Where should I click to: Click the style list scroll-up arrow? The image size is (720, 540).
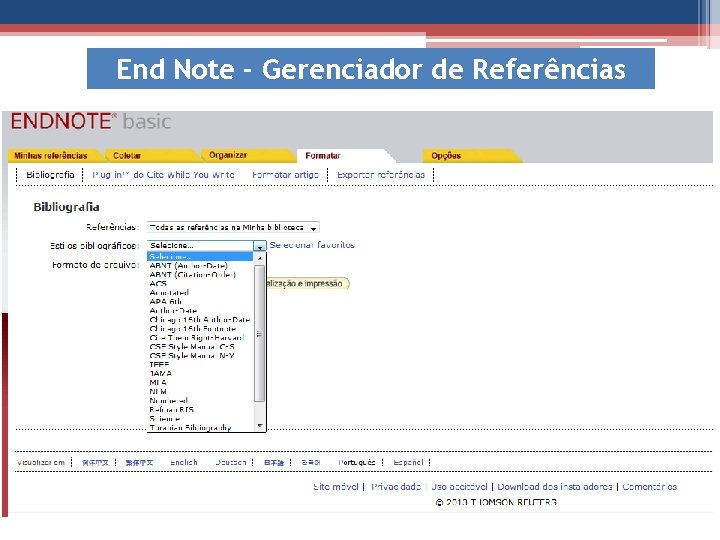(x=260, y=258)
